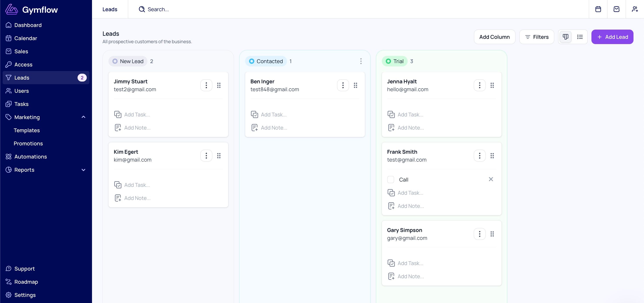Viewport: 644px width, 303px height.
Task: Click the Trial column tag
Action: [395, 61]
